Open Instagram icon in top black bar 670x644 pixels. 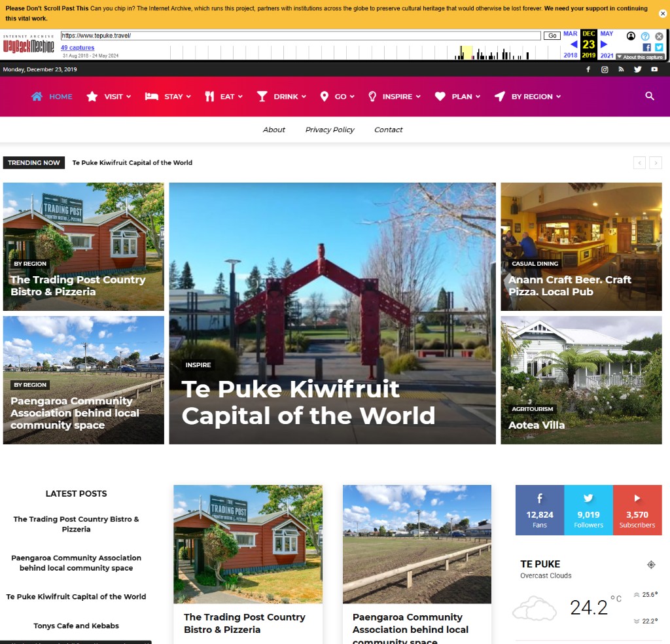605,69
